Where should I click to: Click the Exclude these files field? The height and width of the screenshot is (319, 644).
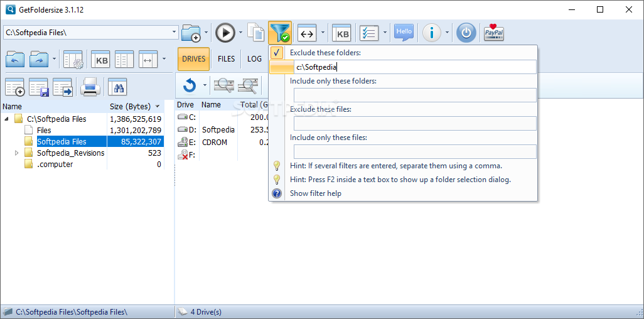pos(415,123)
